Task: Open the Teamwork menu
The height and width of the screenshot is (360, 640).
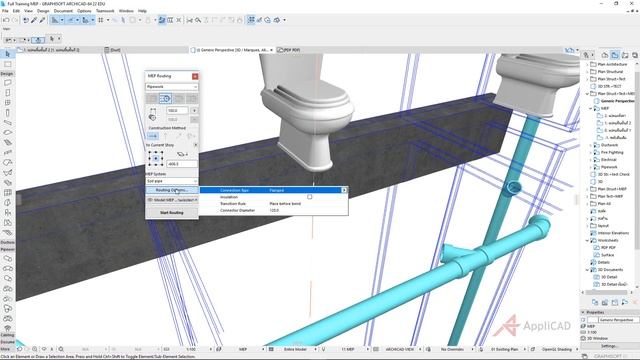Action: pos(105,11)
